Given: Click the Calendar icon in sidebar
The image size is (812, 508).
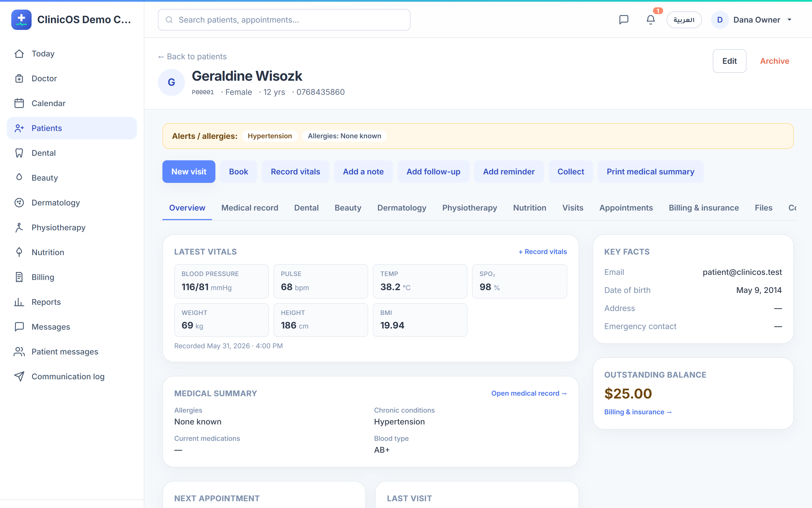Looking at the screenshot, I should tap(19, 104).
